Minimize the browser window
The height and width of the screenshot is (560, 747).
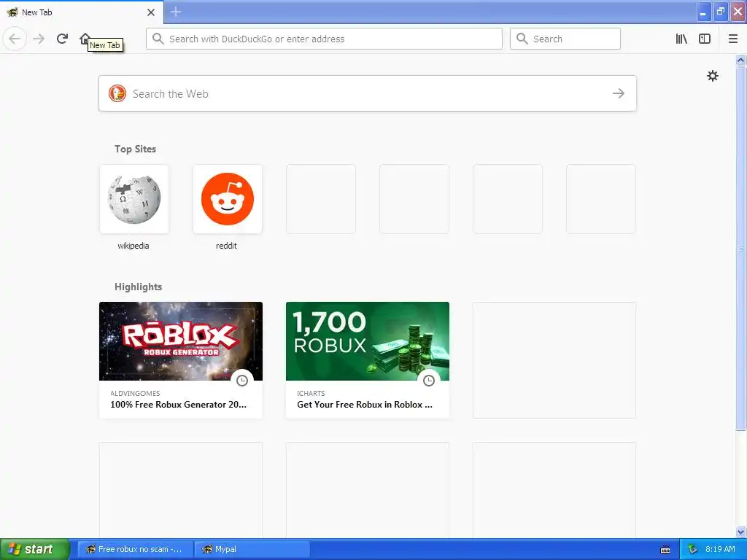click(x=703, y=12)
